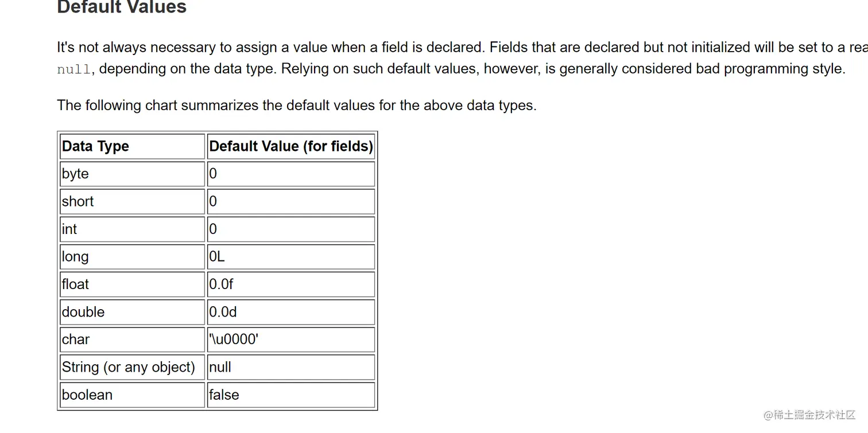Click the watermark text at bottom right
The height and width of the screenshot is (433, 868).
809,415
